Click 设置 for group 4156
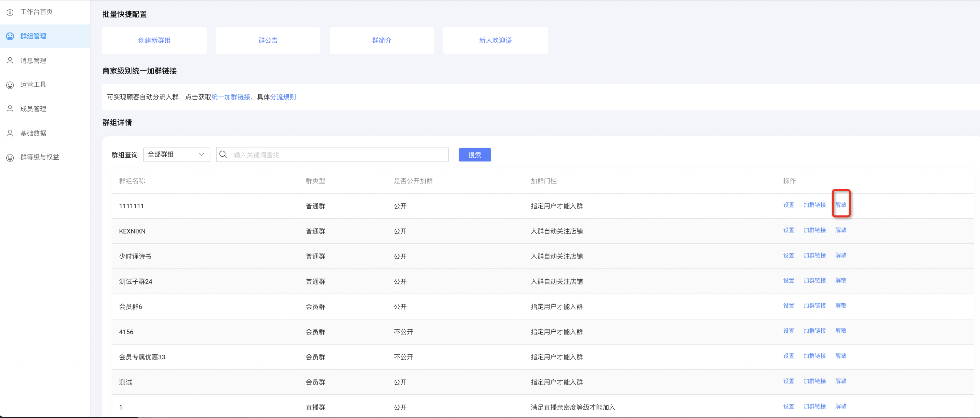980x418 pixels. pos(788,331)
